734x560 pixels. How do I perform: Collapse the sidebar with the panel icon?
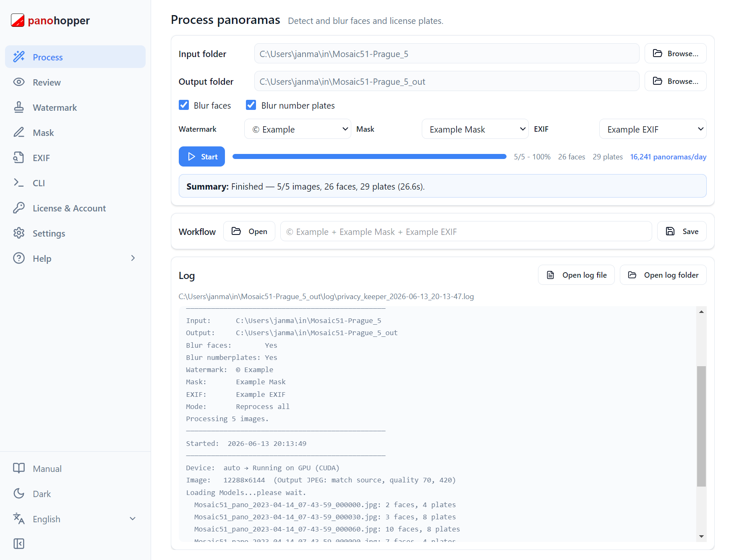tap(19, 544)
